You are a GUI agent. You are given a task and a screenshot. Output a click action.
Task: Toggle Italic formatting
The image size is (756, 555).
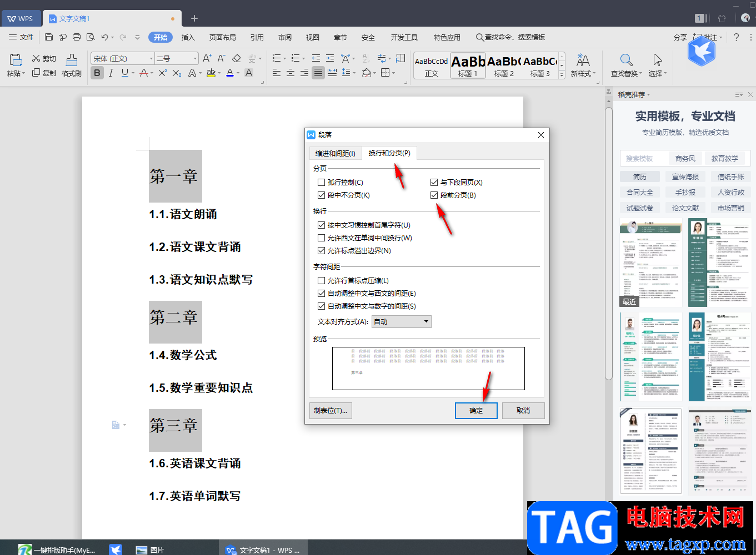111,73
